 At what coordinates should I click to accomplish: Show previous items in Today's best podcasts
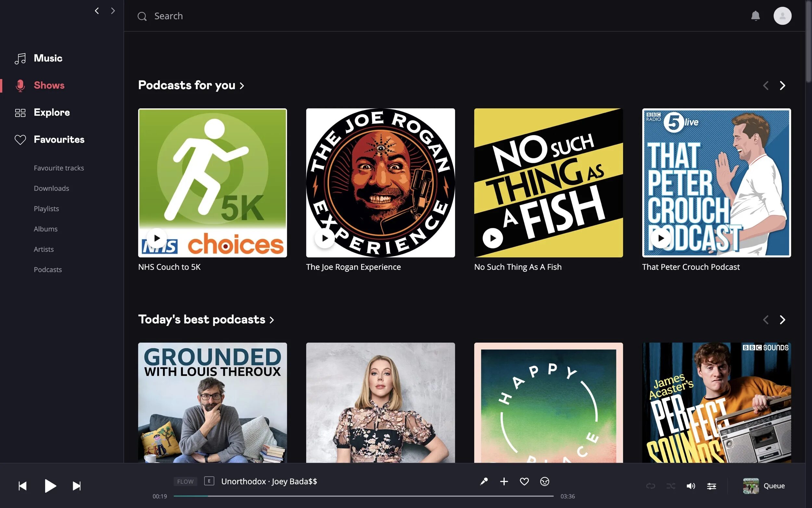(766, 319)
